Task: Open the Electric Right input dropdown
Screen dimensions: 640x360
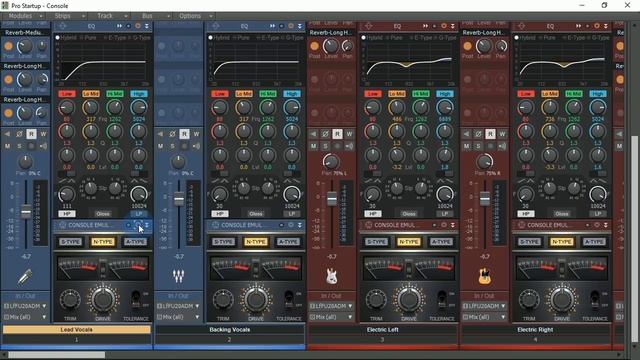Action: [484, 306]
